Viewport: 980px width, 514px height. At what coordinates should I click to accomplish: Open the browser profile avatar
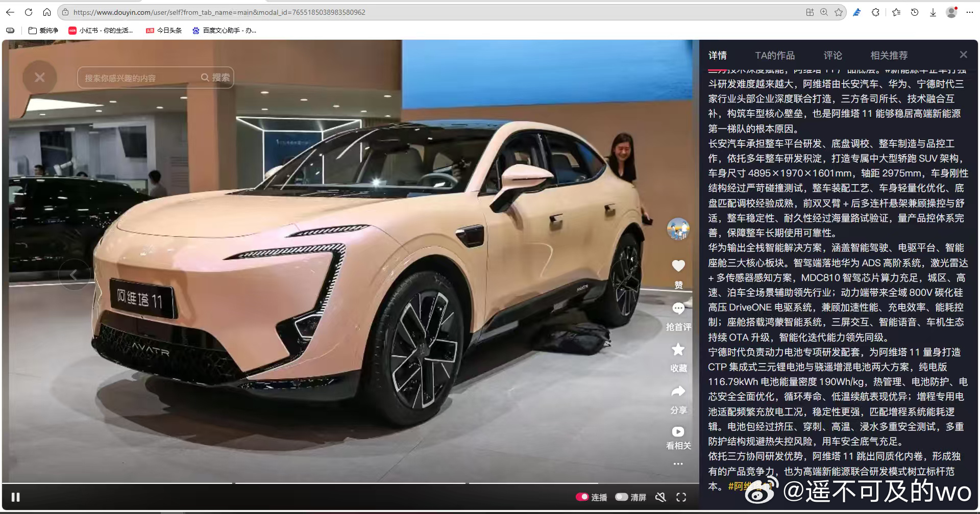coord(951,12)
